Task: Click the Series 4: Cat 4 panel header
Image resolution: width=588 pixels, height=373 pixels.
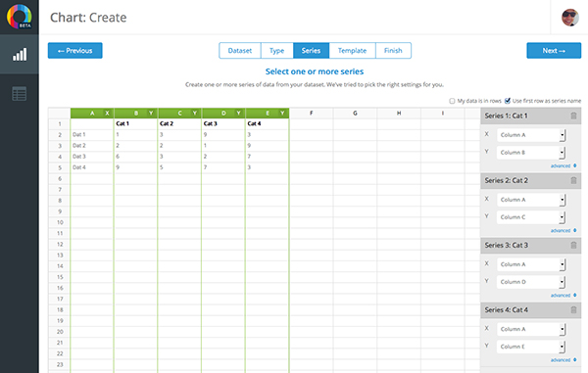Action: (530, 310)
